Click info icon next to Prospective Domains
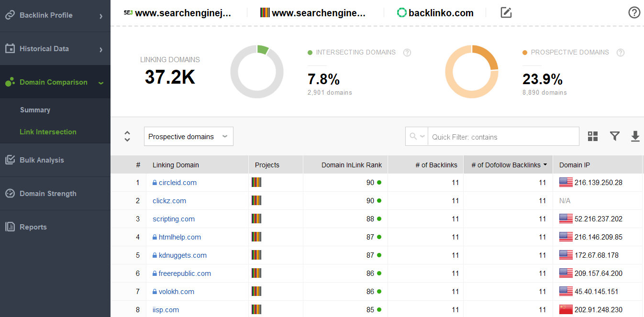Viewport: 644px width, 317px height. [x=621, y=53]
